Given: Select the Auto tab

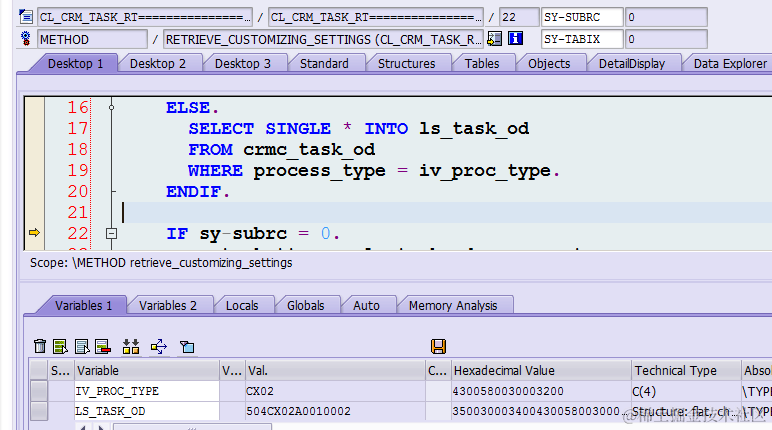Looking at the screenshot, I should [366, 305].
